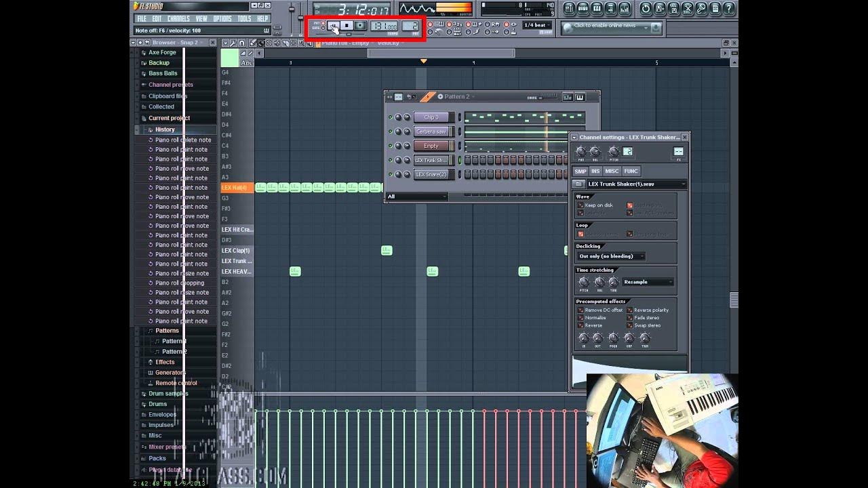Screen dimensions: 868x488
Task: Click the folder icon beside LEX Trunk Shaker(1).wav
Action: 578,184
